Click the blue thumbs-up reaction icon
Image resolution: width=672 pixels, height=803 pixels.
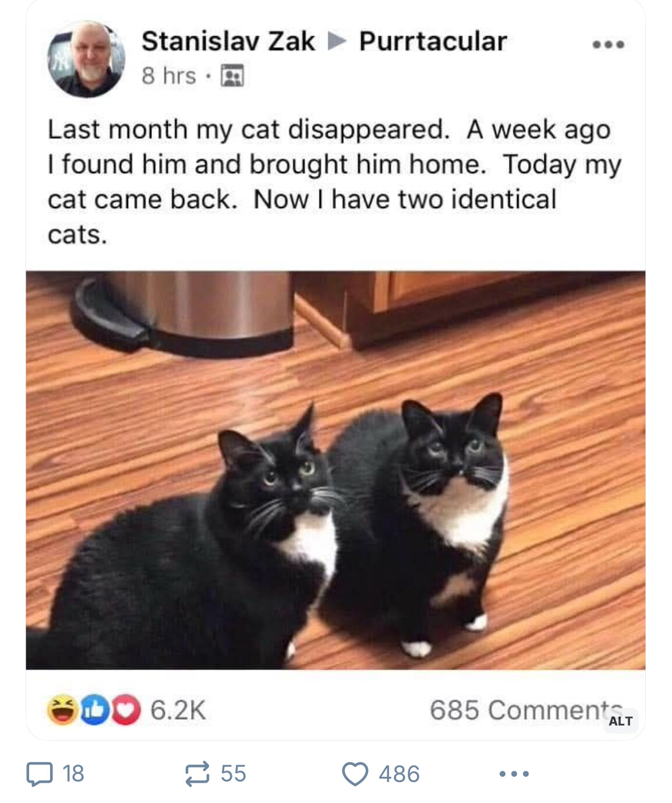(x=93, y=710)
